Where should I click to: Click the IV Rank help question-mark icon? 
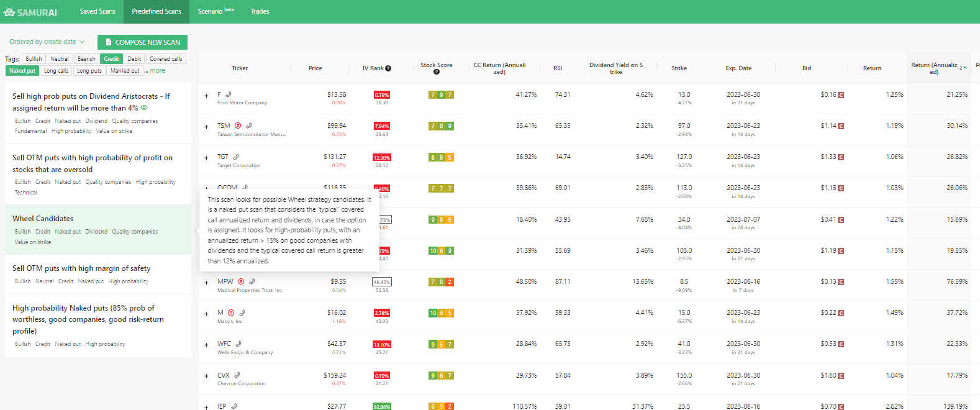[x=388, y=68]
